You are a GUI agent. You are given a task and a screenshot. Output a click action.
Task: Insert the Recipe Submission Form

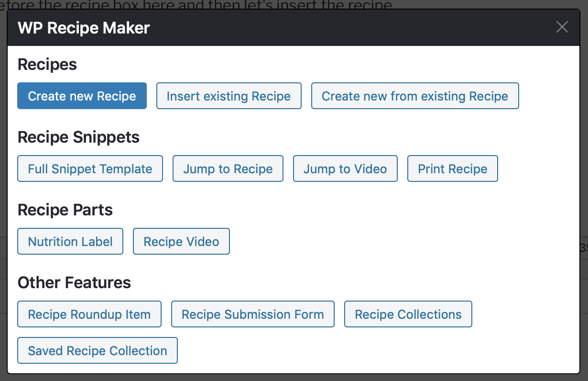(x=252, y=314)
